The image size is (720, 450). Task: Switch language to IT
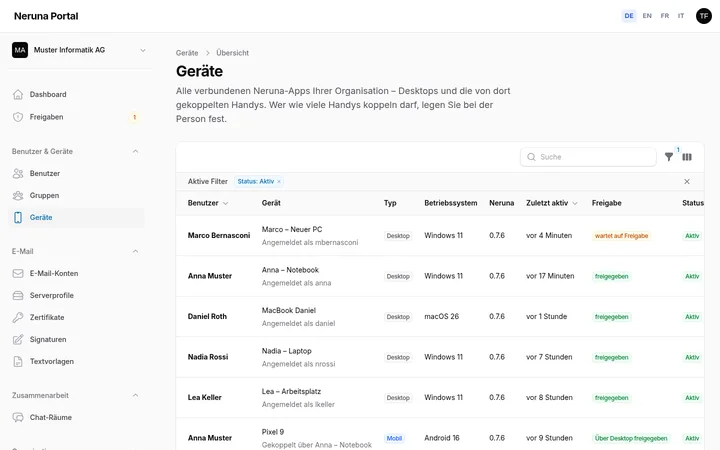pyautogui.click(x=681, y=16)
